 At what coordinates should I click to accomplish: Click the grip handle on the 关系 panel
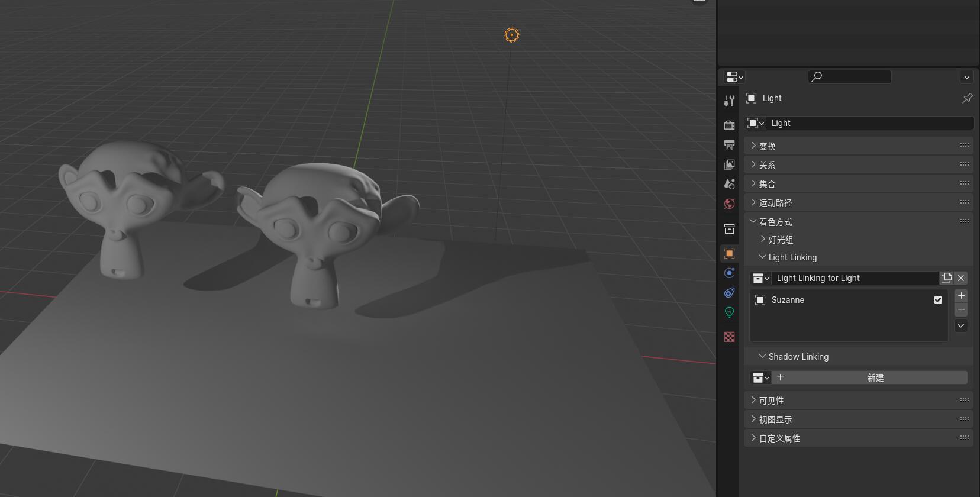[965, 164]
